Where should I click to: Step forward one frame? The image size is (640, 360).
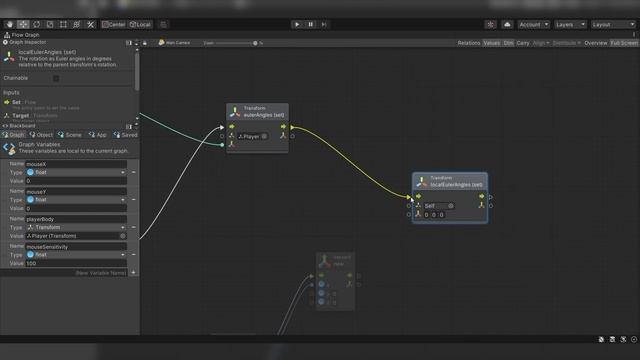pos(324,24)
